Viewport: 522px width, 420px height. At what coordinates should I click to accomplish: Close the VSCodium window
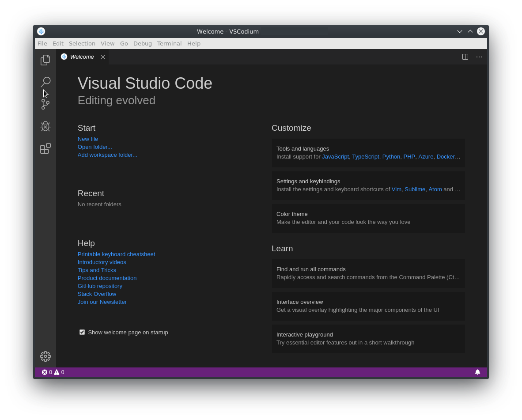[481, 31]
